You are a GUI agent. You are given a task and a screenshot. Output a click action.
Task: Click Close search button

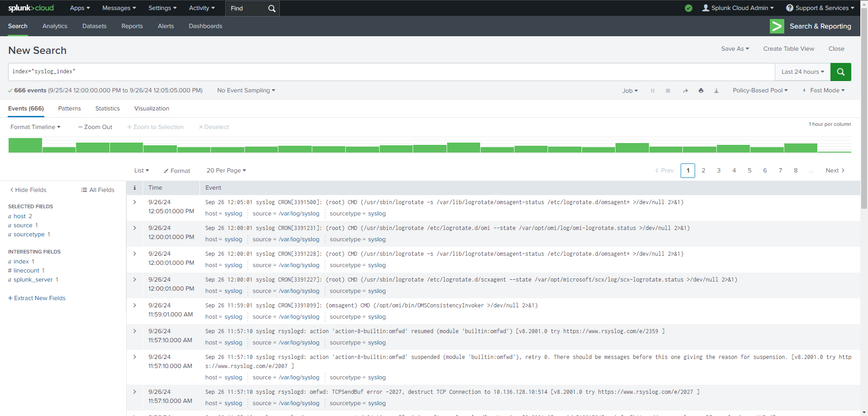click(x=836, y=48)
